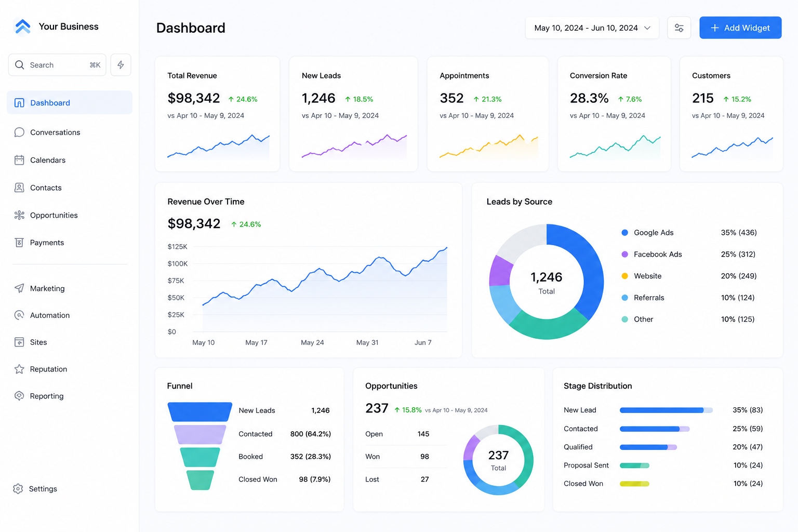
Task: Click the plus icon on Add Widget
Action: pos(715,28)
